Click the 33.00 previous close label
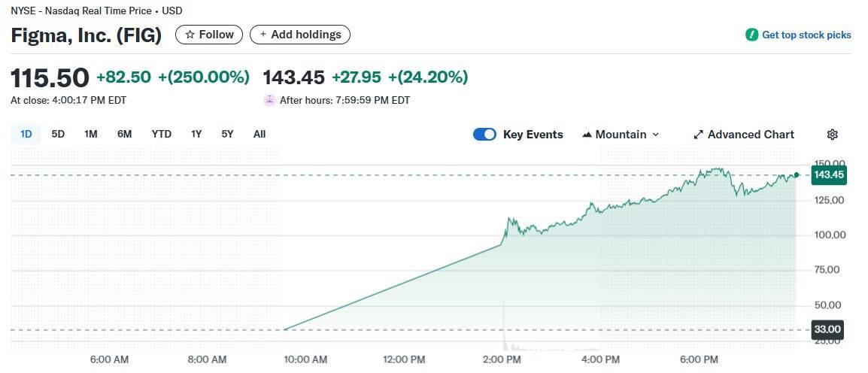This screenshot has width=868, height=373. (x=828, y=329)
